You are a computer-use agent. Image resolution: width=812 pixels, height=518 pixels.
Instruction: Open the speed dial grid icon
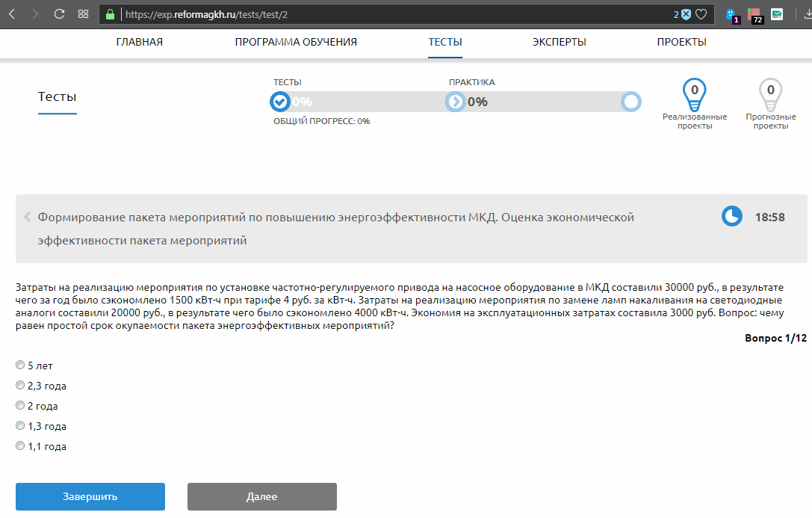pyautogui.click(x=84, y=14)
